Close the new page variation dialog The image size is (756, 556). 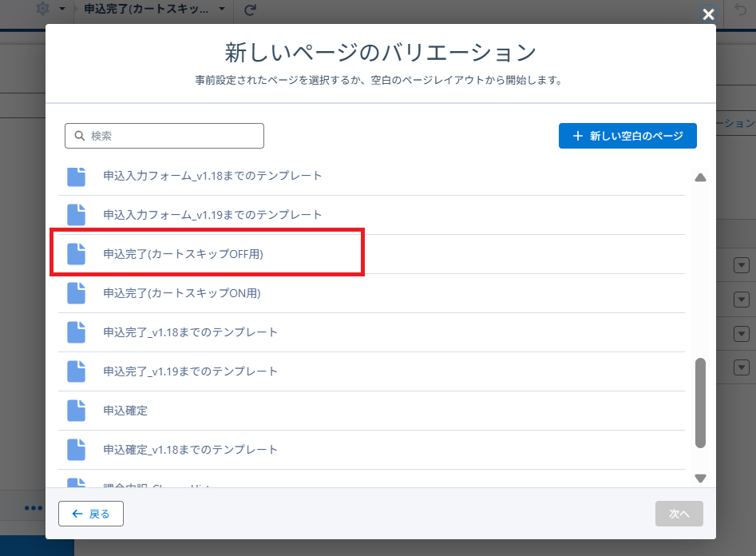pyautogui.click(x=707, y=14)
